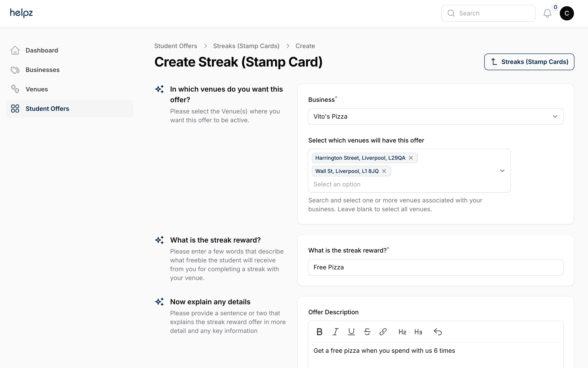Expand the venues multi-select chevron
The height and width of the screenshot is (368, 588).
point(502,171)
